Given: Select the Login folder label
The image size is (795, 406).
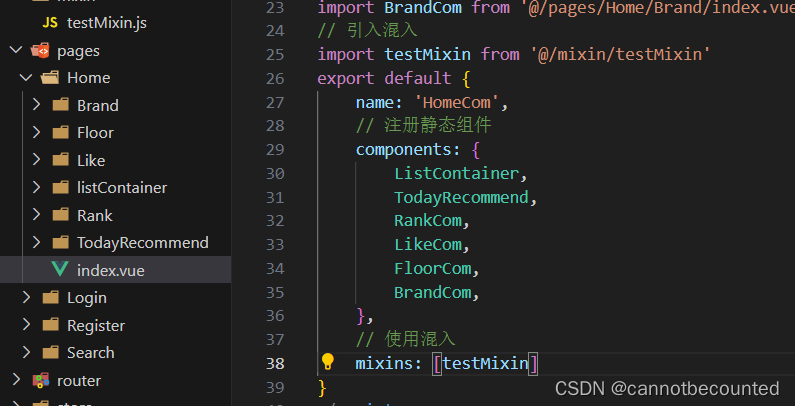Looking at the screenshot, I should coord(87,298).
